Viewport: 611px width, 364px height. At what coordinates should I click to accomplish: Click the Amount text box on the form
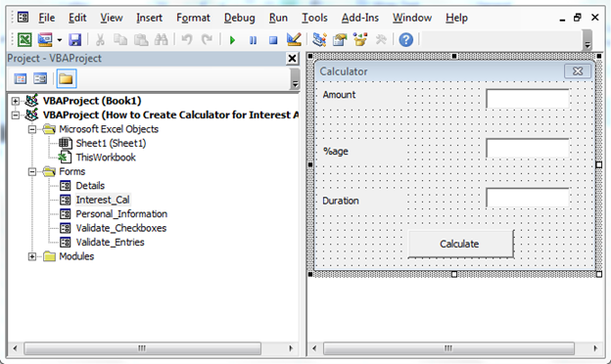[x=527, y=99]
